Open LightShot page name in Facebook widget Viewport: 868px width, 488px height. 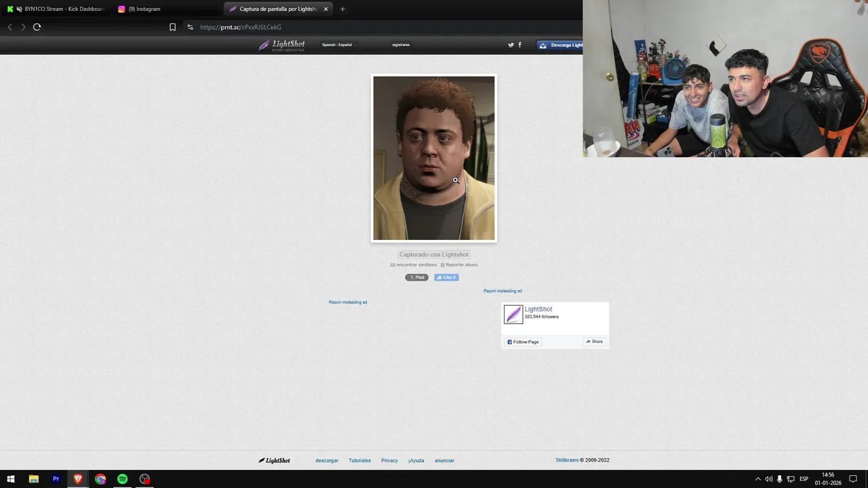pyautogui.click(x=538, y=309)
